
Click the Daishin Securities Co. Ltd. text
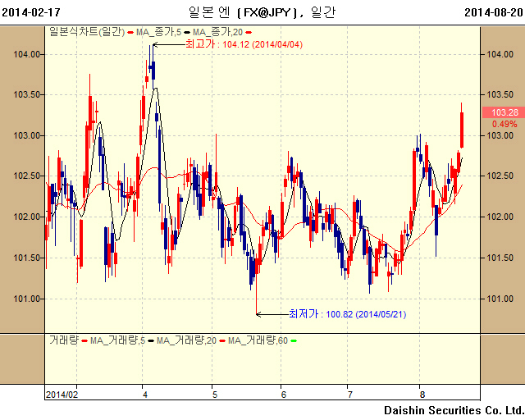(453, 409)
